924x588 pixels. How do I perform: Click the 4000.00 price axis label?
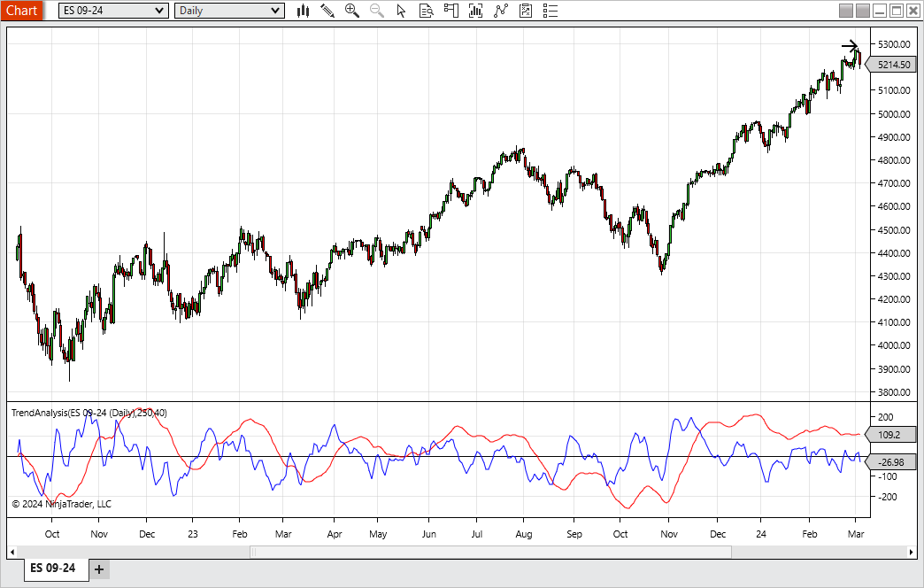894,345
